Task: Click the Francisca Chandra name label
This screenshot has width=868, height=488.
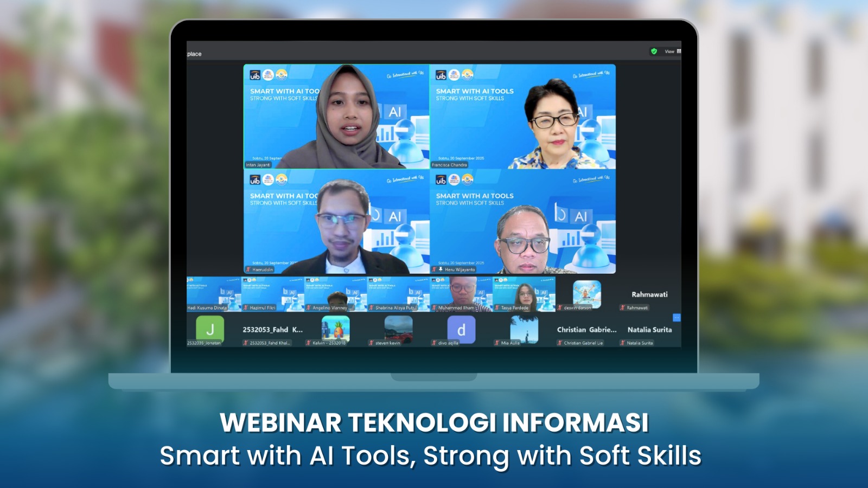Action: tap(449, 165)
